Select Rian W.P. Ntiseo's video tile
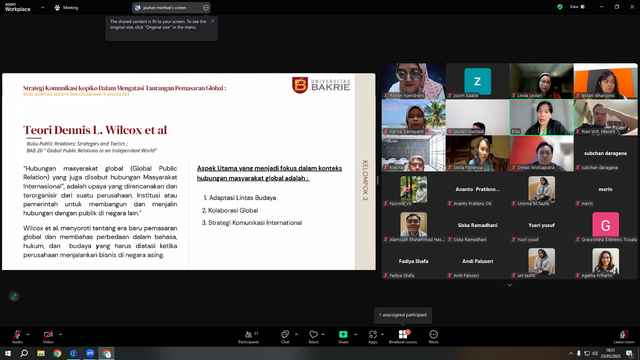 [x=606, y=118]
